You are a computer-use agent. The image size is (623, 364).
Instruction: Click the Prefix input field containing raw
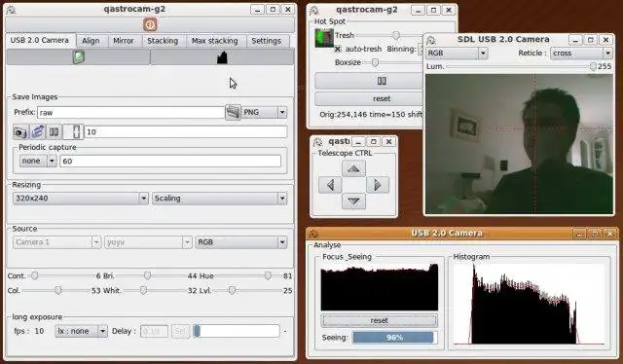(x=130, y=113)
